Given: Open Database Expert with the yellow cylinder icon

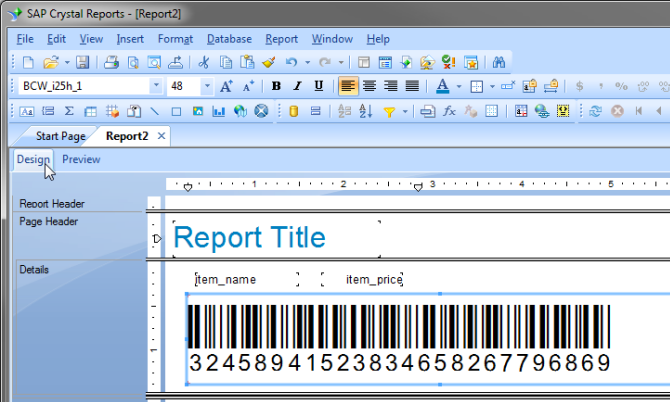Looking at the screenshot, I should pyautogui.click(x=294, y=112).
